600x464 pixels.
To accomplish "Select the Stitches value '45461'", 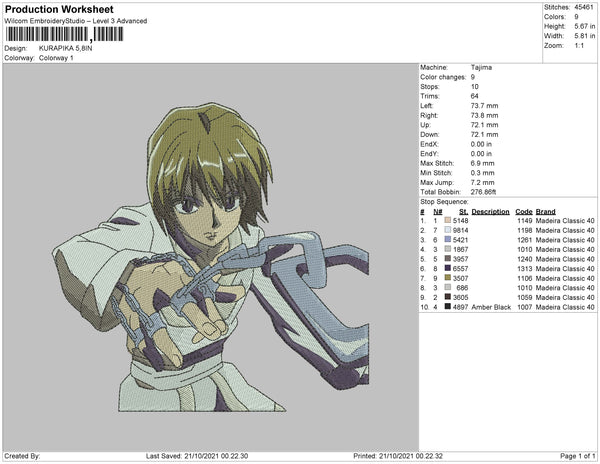I will pyautogui.click(x=584, y=7).
